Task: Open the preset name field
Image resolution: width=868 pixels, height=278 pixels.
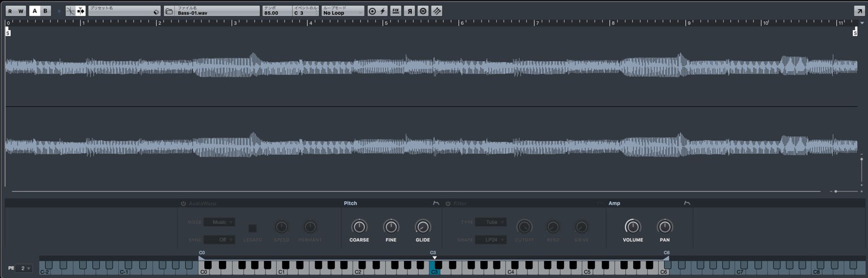Action: click(x=124, y=11)
